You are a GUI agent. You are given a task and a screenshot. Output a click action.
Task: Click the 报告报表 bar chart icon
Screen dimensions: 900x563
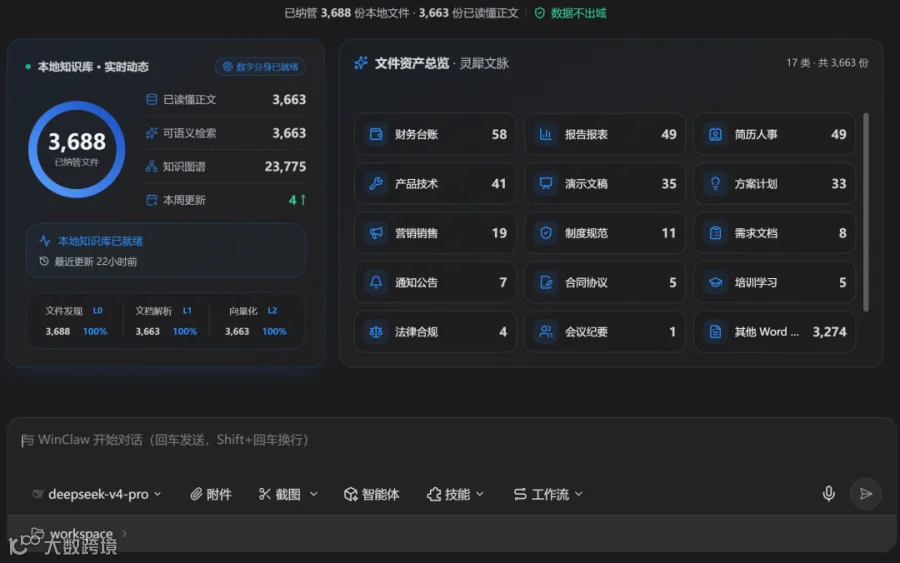point(546,134)
